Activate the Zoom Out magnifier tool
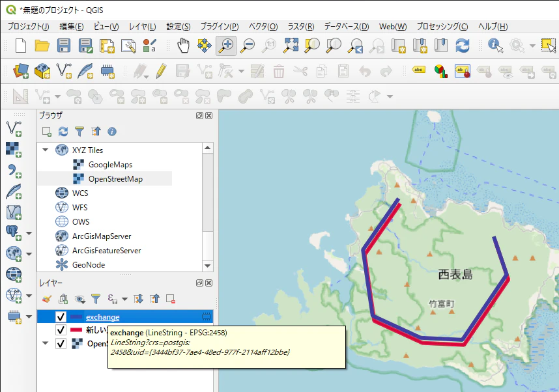This screenshot has width=559, height=392. pyautogui.click(x=248, y=46)
